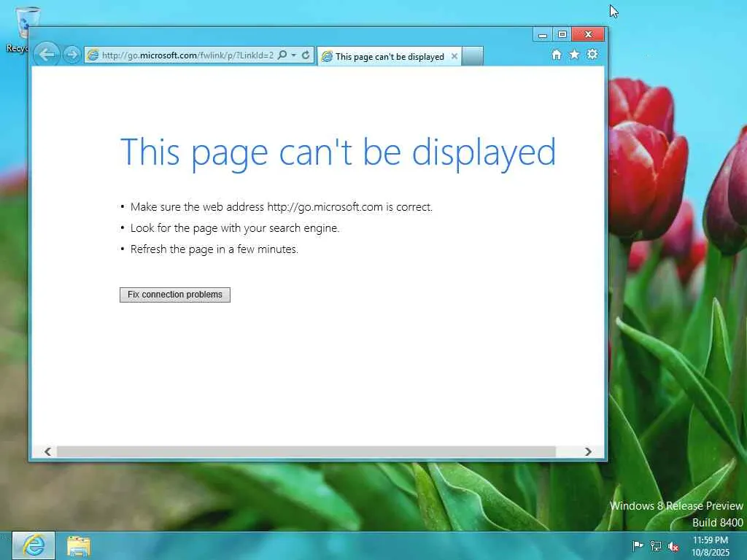Go to the Home page icon

pyautogui.click(x=557, y=55)
